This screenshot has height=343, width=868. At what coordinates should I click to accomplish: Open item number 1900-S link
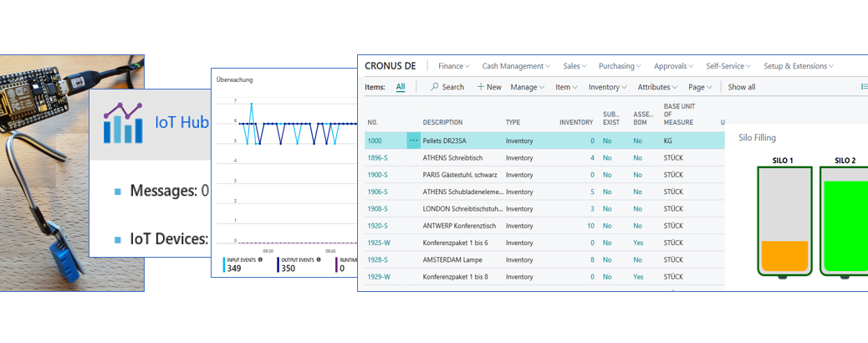377,175
